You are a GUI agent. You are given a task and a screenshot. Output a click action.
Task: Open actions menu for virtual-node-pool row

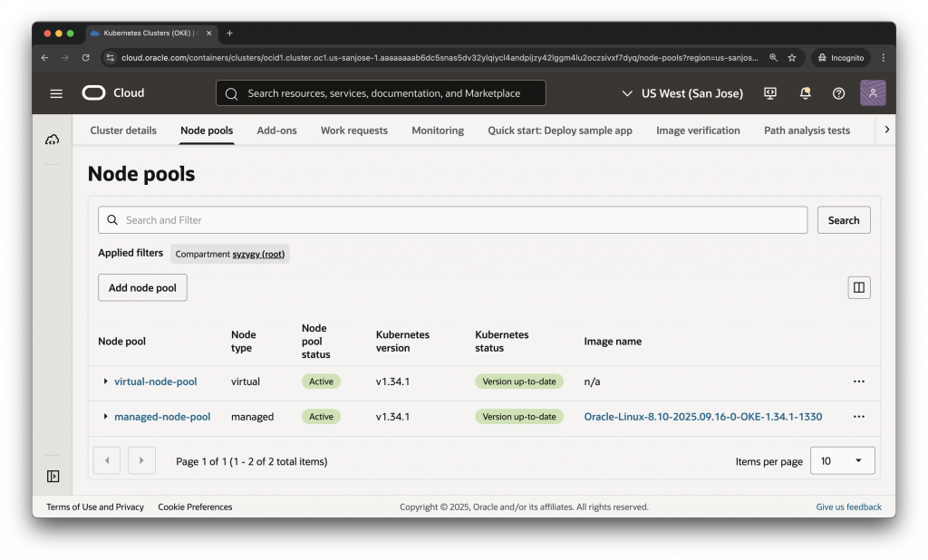coord(858,381)
